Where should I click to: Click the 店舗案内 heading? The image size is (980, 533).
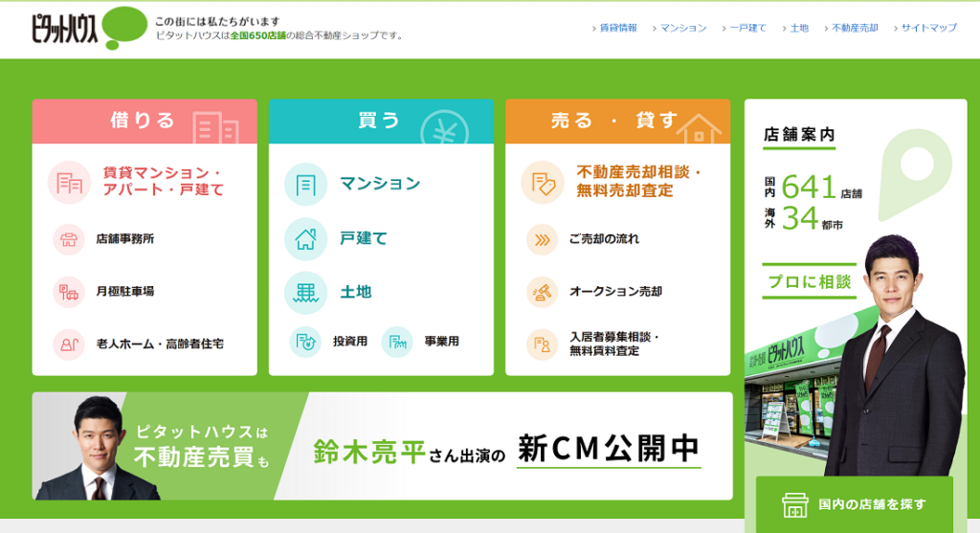click(x=799, y=135)
